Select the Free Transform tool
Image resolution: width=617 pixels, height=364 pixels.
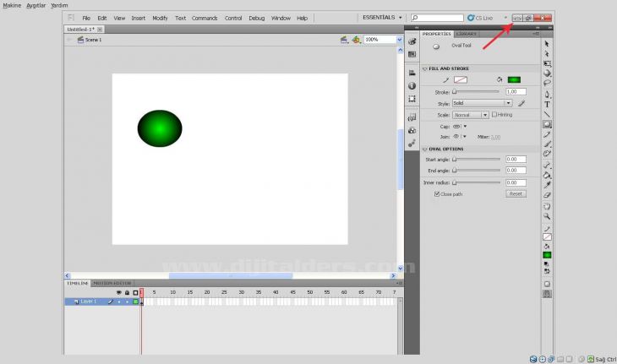pos(547,63)
